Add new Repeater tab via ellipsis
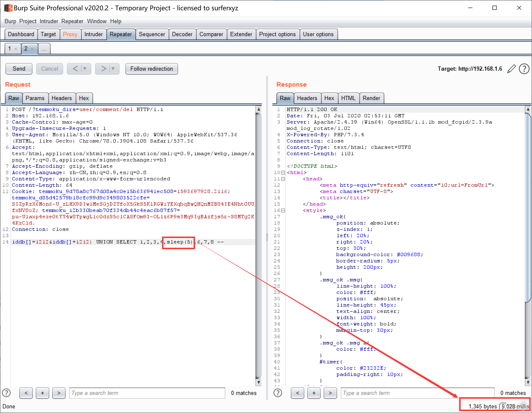This screenshot has width=532, height=413. coord(44,49)
